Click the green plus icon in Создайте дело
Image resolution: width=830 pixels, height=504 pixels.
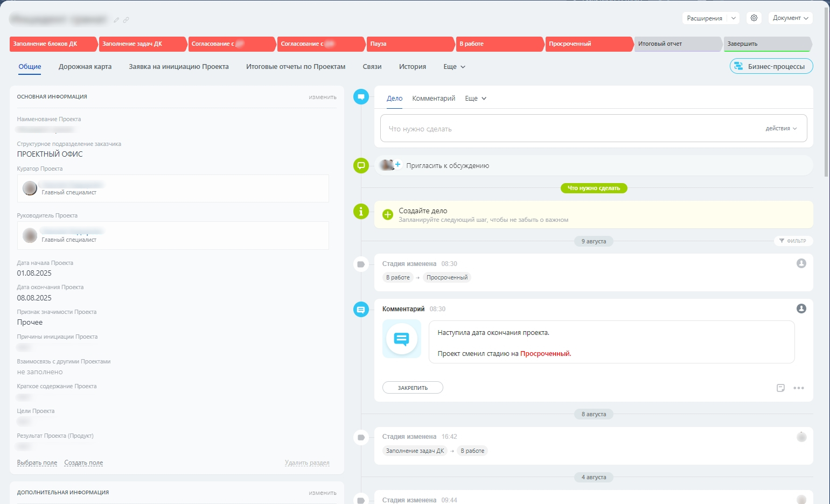(388, 215)
